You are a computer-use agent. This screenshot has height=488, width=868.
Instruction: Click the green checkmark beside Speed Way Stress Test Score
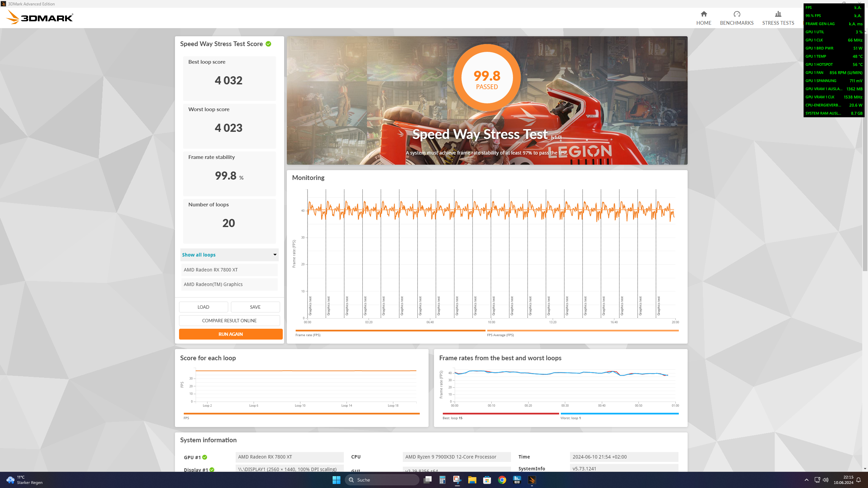click(268, 44)
